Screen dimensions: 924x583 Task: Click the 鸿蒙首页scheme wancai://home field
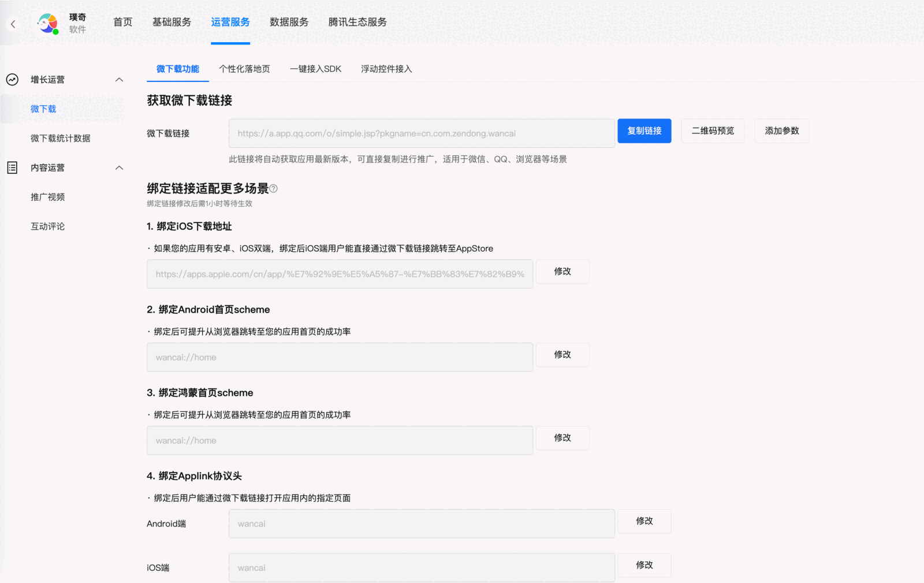pyautogui.click(x=340, y=440)
